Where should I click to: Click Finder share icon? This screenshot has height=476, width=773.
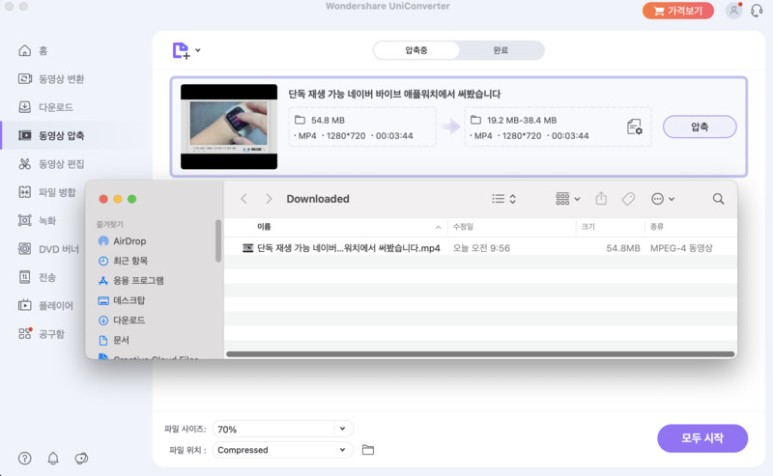601,199
